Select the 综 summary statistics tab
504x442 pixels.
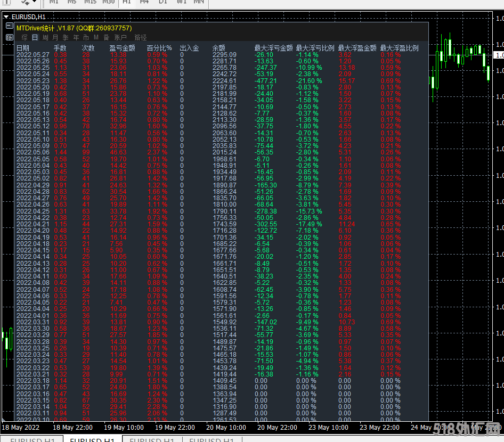(25, 38)
